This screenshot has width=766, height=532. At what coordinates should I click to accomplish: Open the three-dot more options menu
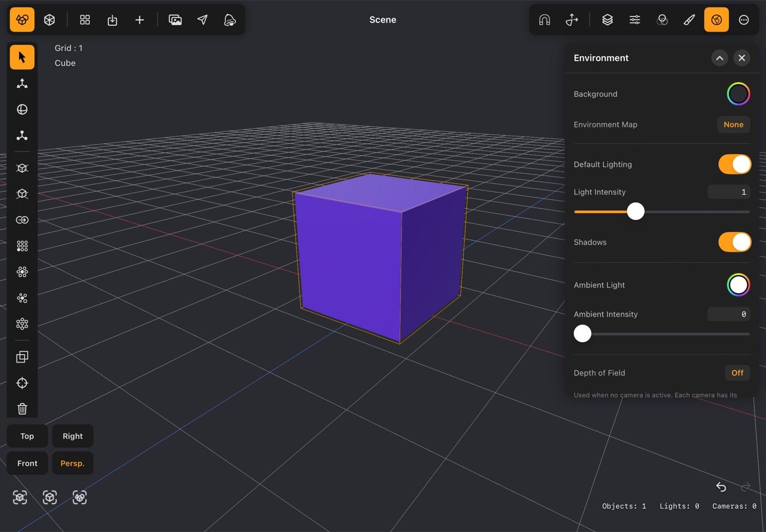click(744, 20)
